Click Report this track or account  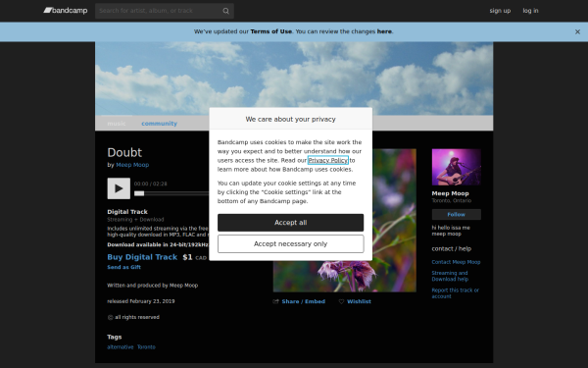point(456,293)
